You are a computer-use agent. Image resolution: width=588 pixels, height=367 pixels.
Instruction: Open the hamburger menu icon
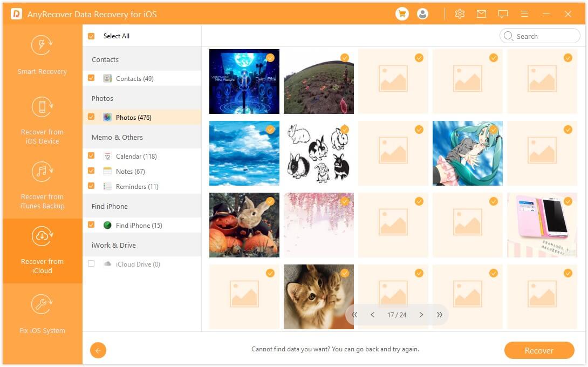pos(524,14)
